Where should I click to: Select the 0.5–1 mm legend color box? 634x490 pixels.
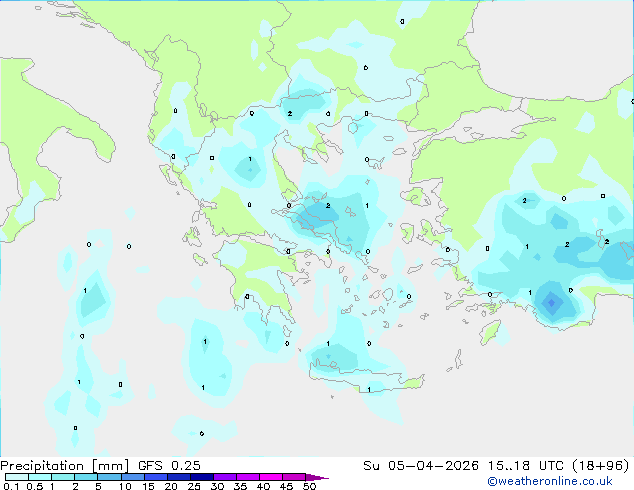click(40, 477)
